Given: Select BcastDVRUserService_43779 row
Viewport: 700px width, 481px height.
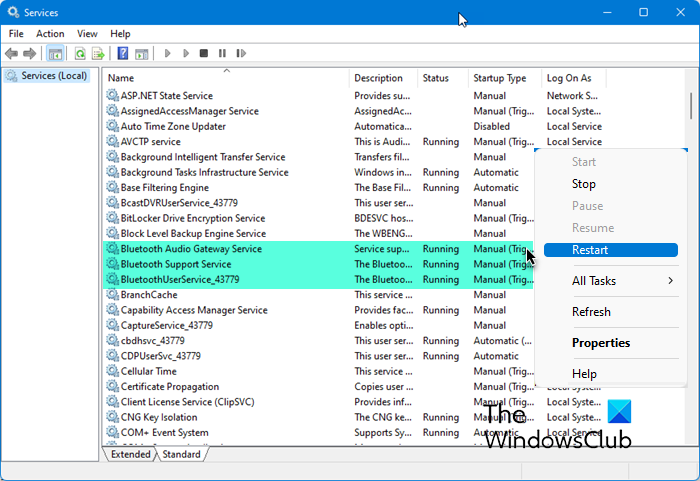Looking at the screenshot, I should (x=179, y=203).
